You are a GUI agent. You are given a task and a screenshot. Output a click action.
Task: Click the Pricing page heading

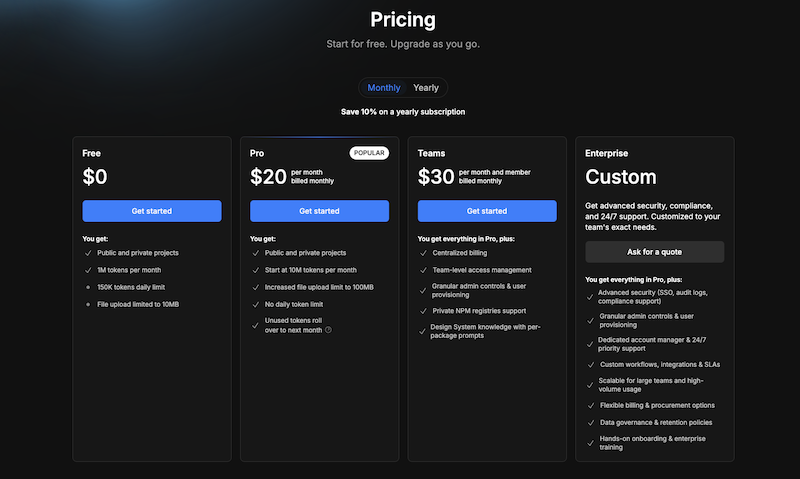pyautogui.click(x=403, y=20)
